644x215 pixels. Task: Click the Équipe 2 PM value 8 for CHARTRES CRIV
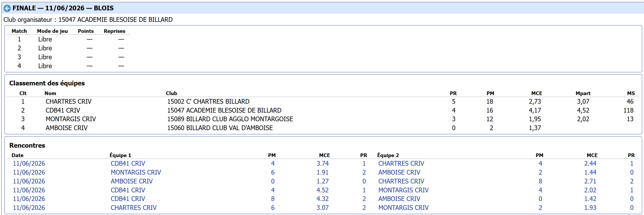(540, 181)
